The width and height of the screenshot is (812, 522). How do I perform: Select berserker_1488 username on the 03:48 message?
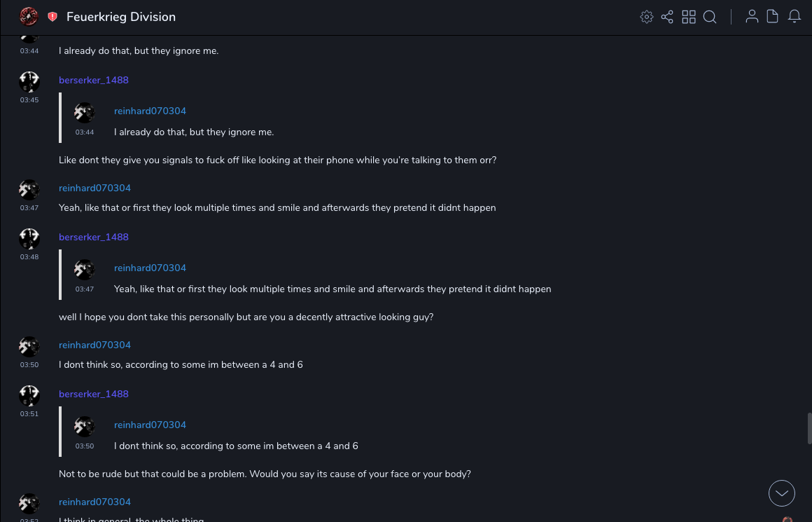coord(94,238)
